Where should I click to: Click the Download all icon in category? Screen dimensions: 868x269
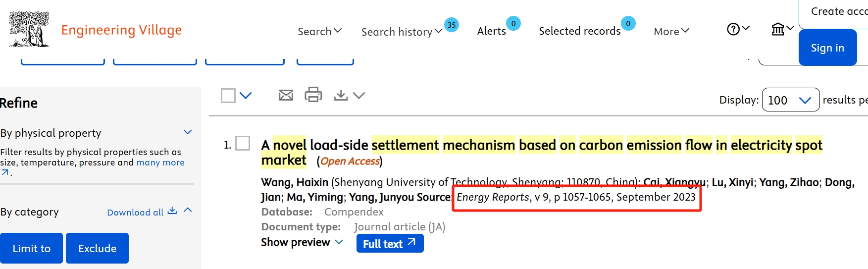pos(172,211)
